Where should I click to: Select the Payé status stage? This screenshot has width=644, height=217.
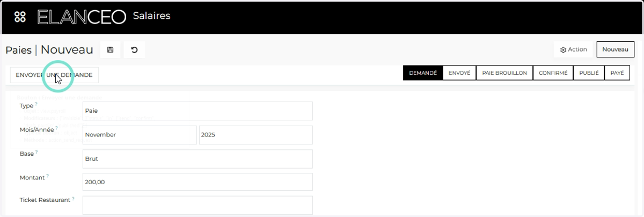click(x=617, y=73)
